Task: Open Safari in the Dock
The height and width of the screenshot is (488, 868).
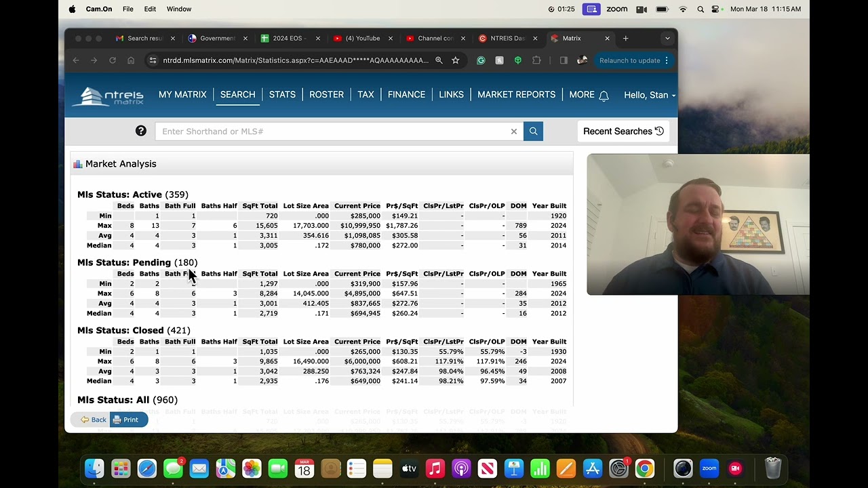Action: (x=147, y=468)
